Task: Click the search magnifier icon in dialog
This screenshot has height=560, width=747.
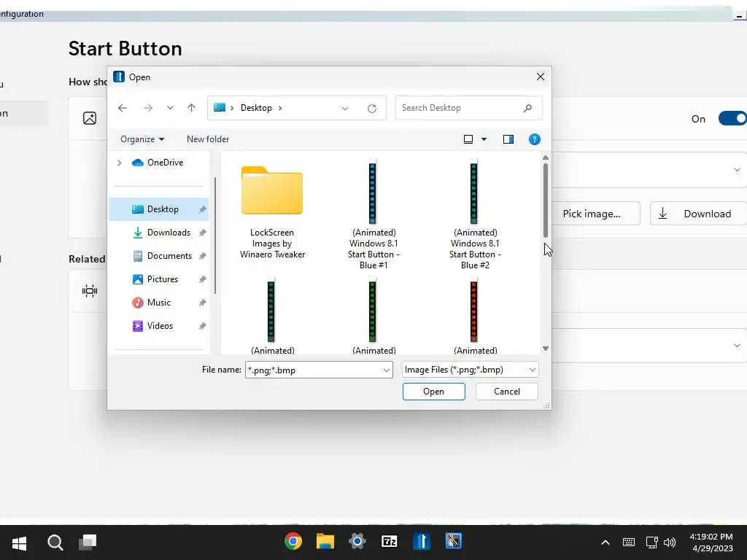Action: [x=527, y=108]
